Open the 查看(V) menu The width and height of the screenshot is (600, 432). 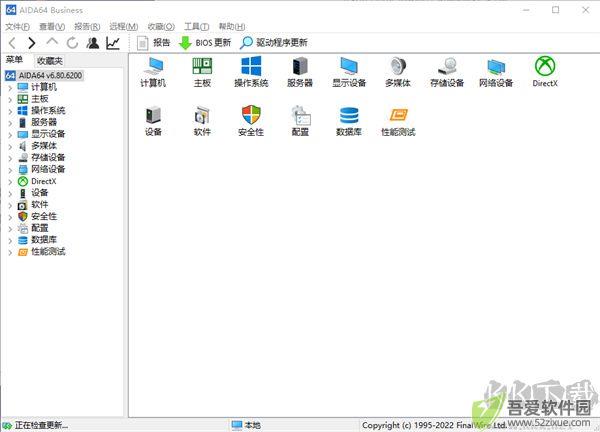[52, 26]
